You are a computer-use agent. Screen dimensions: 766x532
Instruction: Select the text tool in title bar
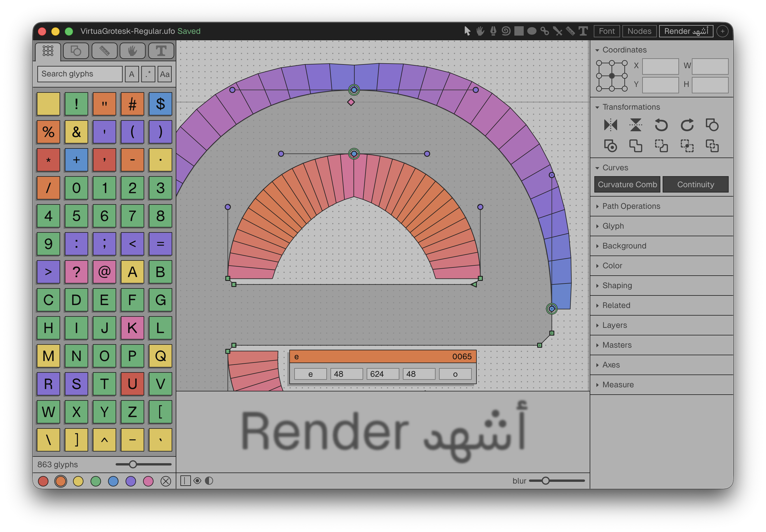click(x=583, y=31)
